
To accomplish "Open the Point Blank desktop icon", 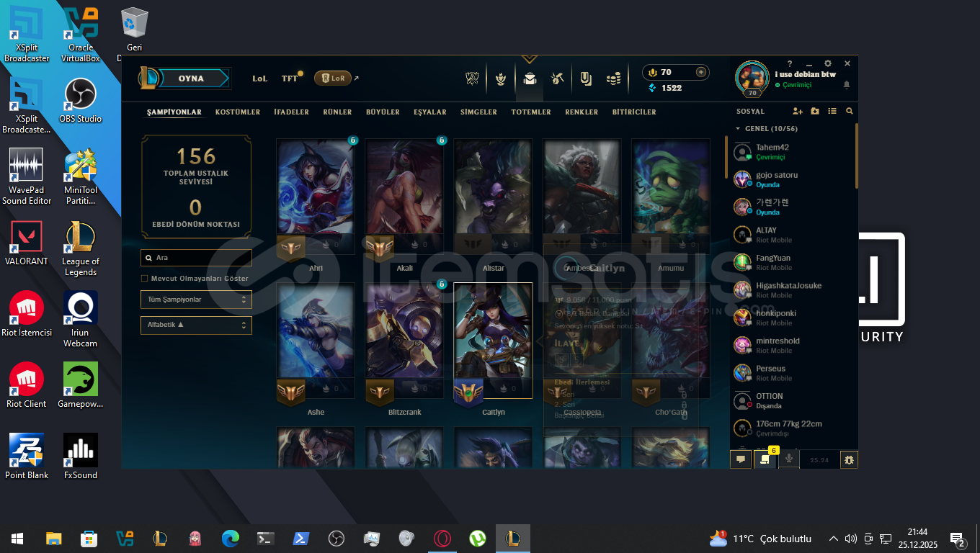I will (x=26, y=457).
